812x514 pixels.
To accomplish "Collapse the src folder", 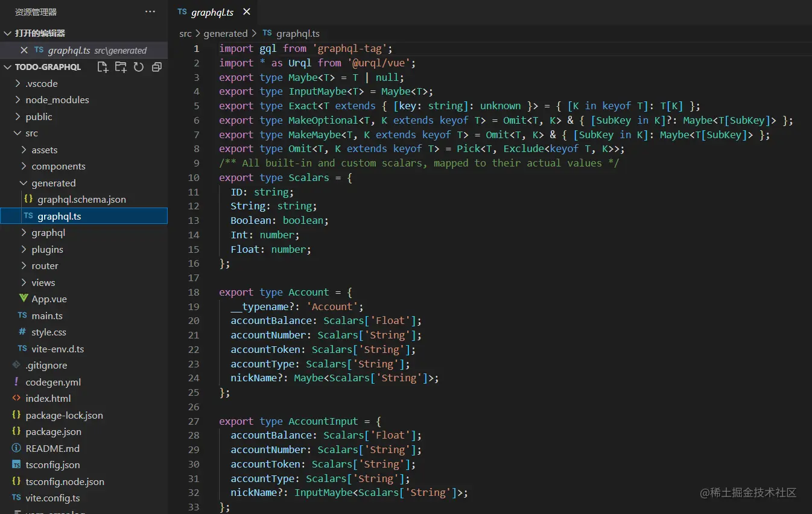I will coord(17,133).
